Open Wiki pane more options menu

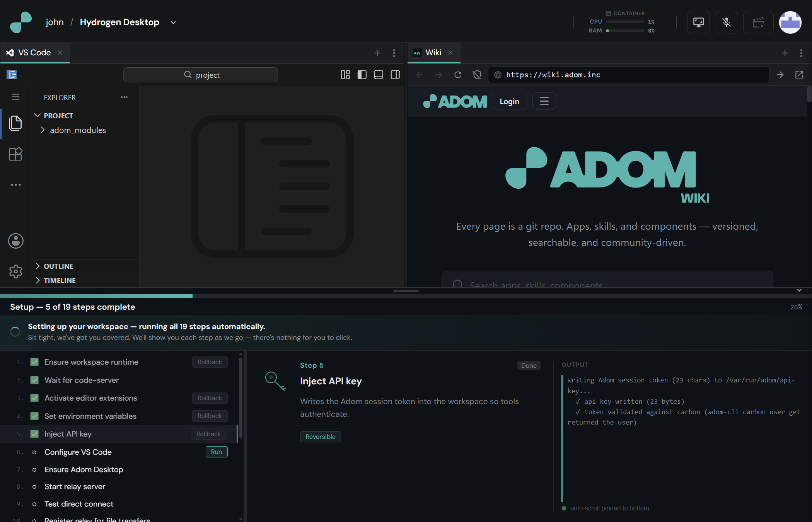801,53
